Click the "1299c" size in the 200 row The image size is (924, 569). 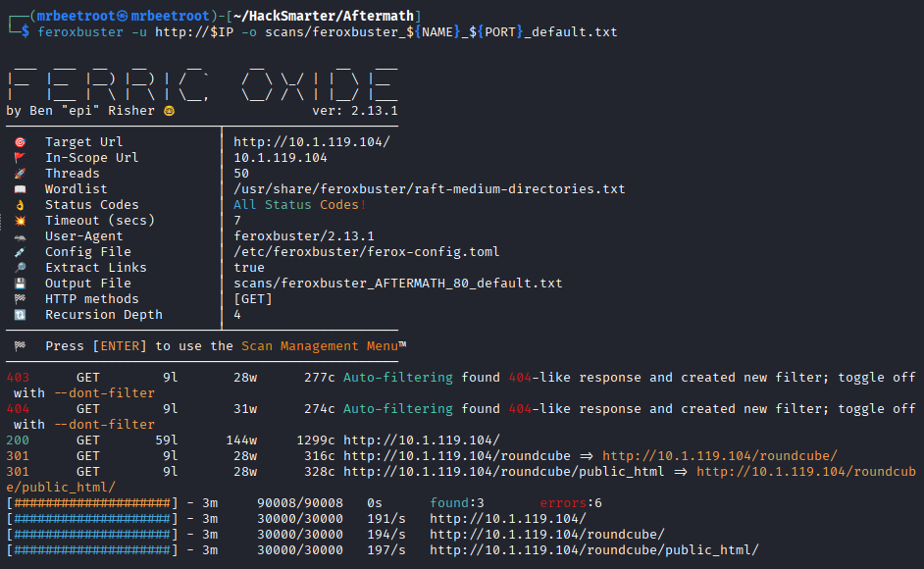(x=316, y=440)
